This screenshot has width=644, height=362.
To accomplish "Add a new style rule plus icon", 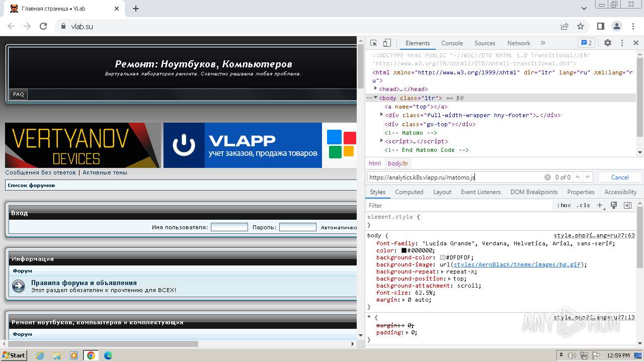I will 600,205.
